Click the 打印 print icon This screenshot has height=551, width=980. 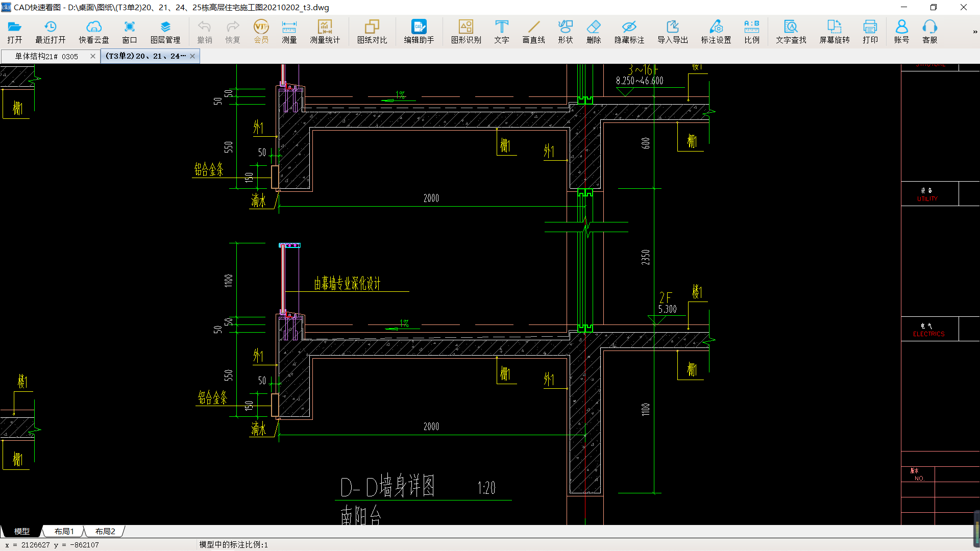pos(870,32)
